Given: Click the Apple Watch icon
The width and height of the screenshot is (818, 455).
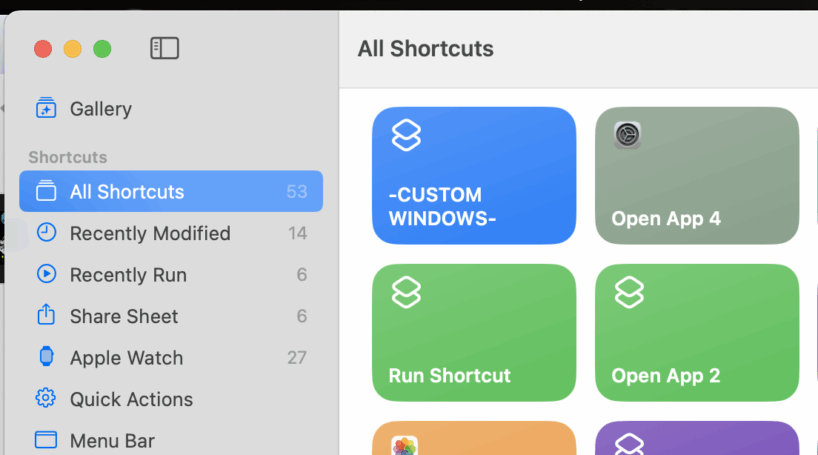Looking at the screenshot, I should pyautogui.click(x=46, y=356).
